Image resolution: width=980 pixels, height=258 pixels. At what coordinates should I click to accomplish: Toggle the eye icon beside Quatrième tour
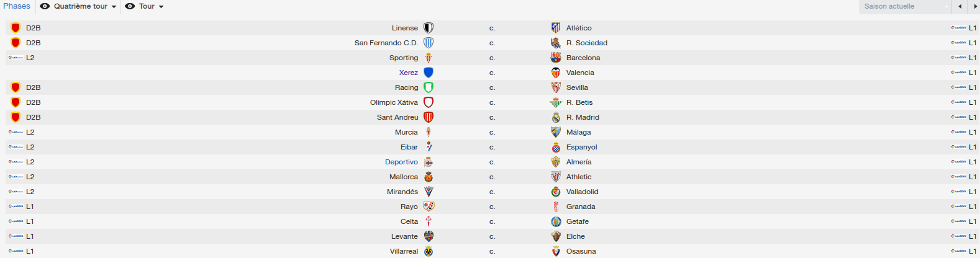pyautogui.click(x=45, y=6)
